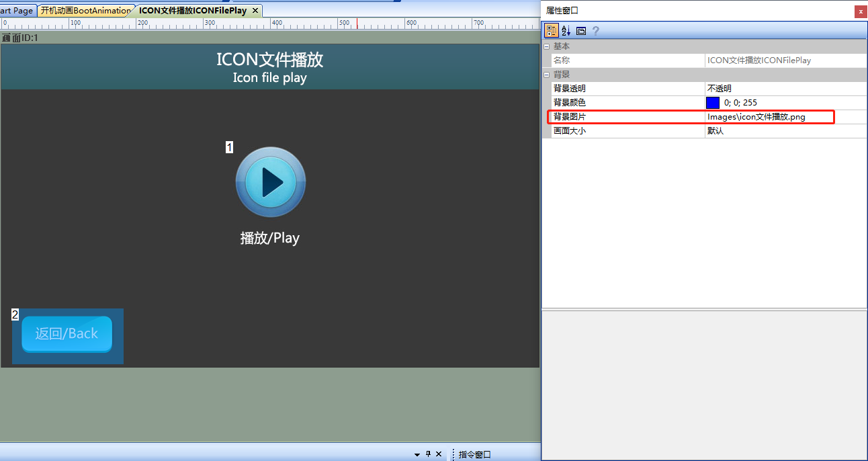Sort properties alphabetically with A-Z icon
Image resolution: width=868 pixels, height=461 pixels.
[566, 31]
